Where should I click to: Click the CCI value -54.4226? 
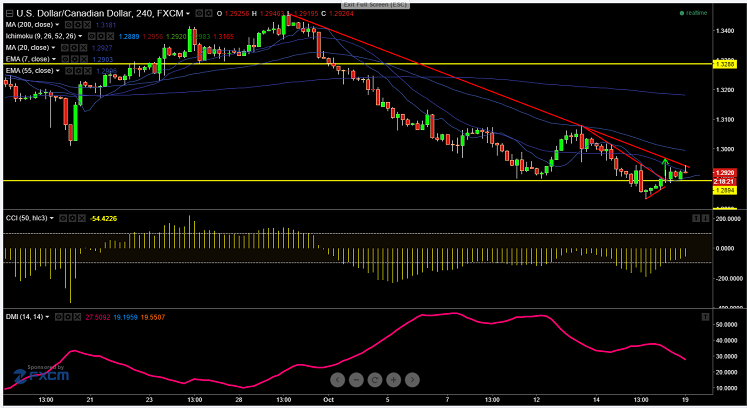point(103,218)
